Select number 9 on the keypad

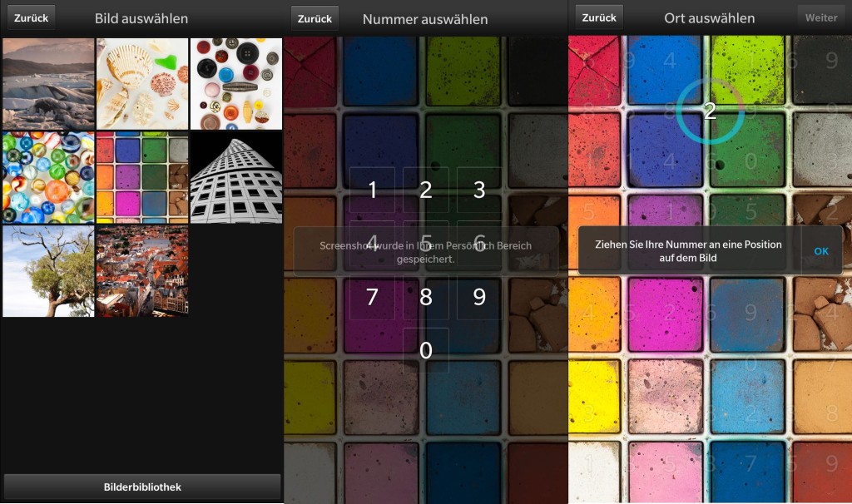coord(479,297)
